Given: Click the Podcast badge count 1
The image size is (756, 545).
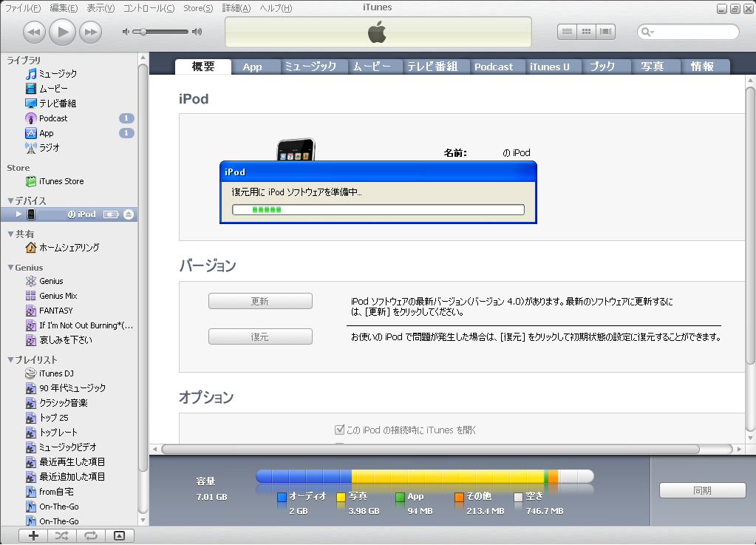Looking at the screenshot, I should pyautogui.click(x=126, y=118).
